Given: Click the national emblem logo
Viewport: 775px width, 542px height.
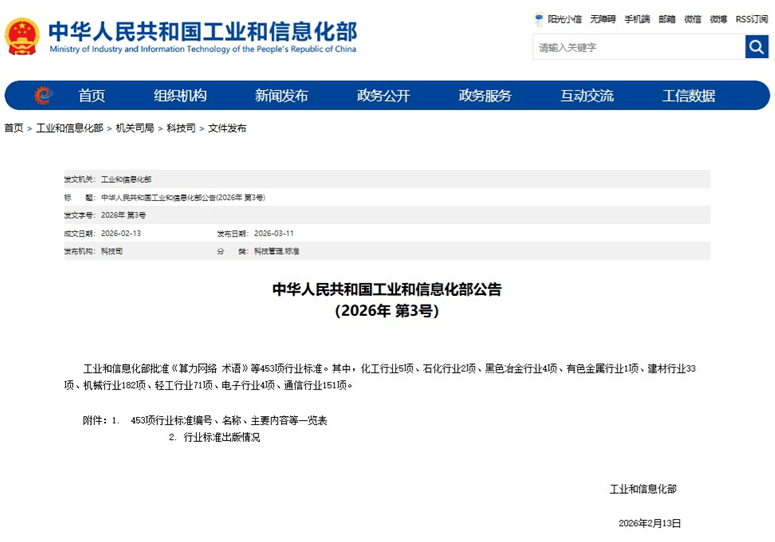Looking at the screenshot, I should tap(22, 37).
